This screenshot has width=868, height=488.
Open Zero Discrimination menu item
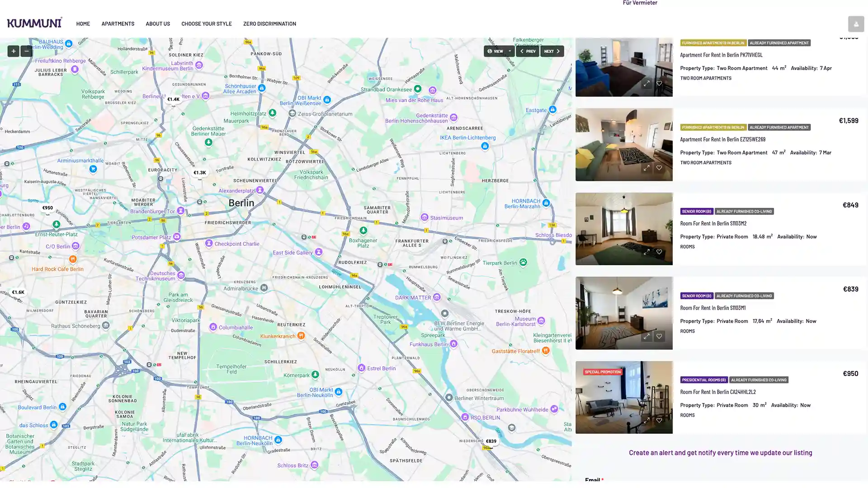[269, 24]
